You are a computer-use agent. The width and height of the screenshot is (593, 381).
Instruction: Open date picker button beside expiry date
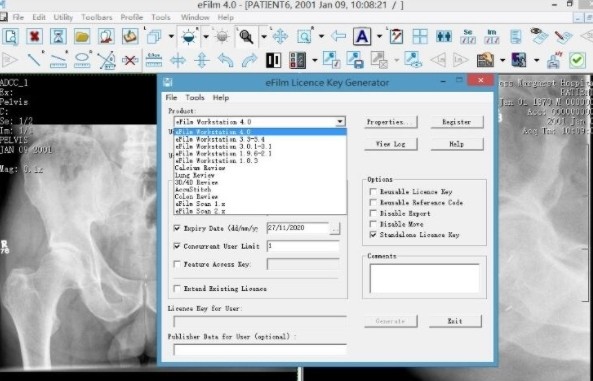[335, 228]
